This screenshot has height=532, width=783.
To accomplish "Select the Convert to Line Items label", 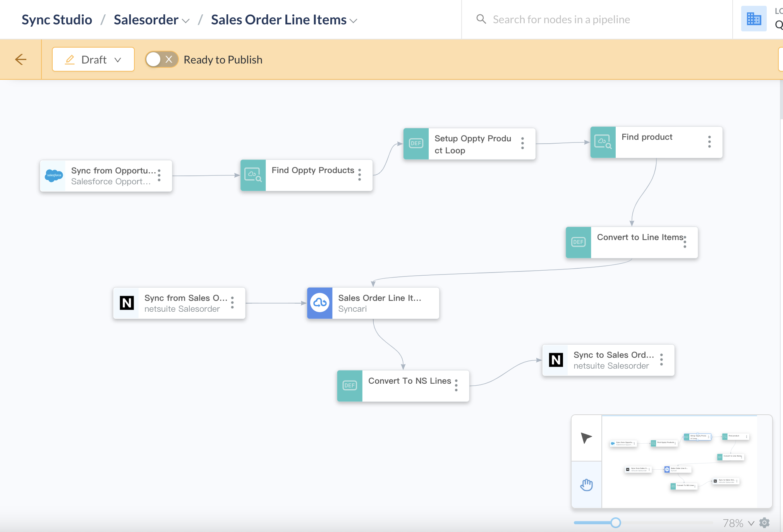I will click(x=640, y=237).
